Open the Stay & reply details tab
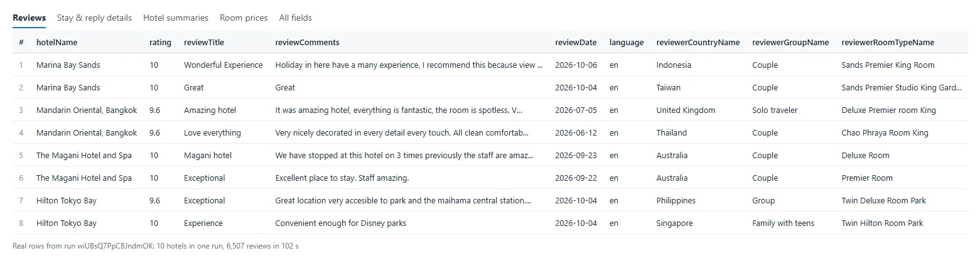This screenshot has width=980, height=268. point(94,18)
